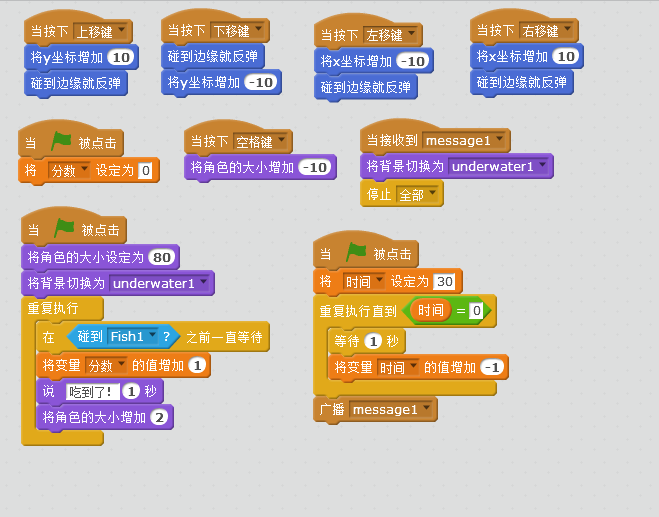The height and width of the screenshot is (517, 659).
Task: Click green flag above 将角色的大小设定为 80
Action: click(x=64, y=228)
